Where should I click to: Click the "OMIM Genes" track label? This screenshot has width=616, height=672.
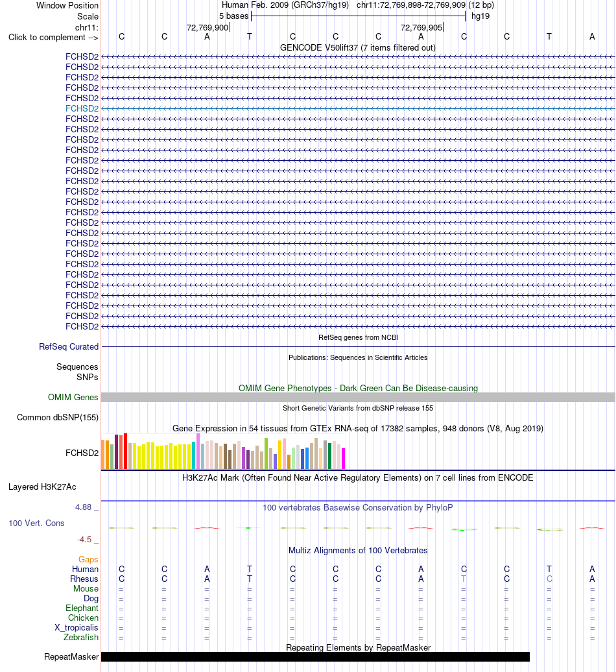coord(73,397)
